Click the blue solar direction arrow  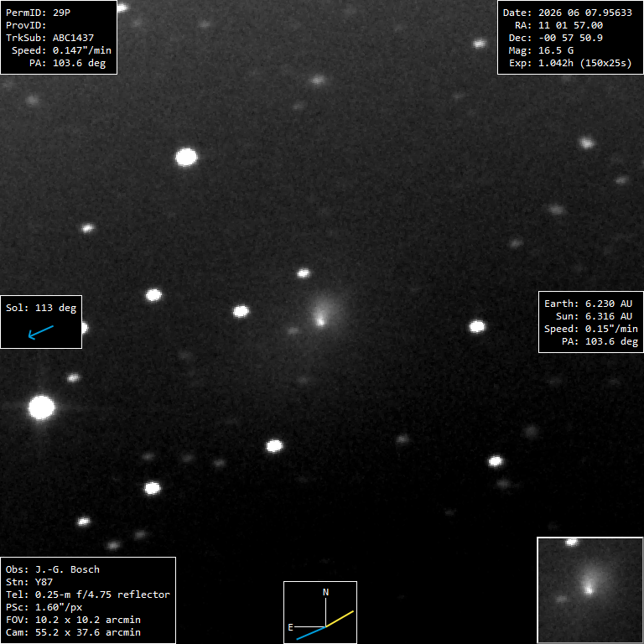pyautogui.click(x=40, y=332)
